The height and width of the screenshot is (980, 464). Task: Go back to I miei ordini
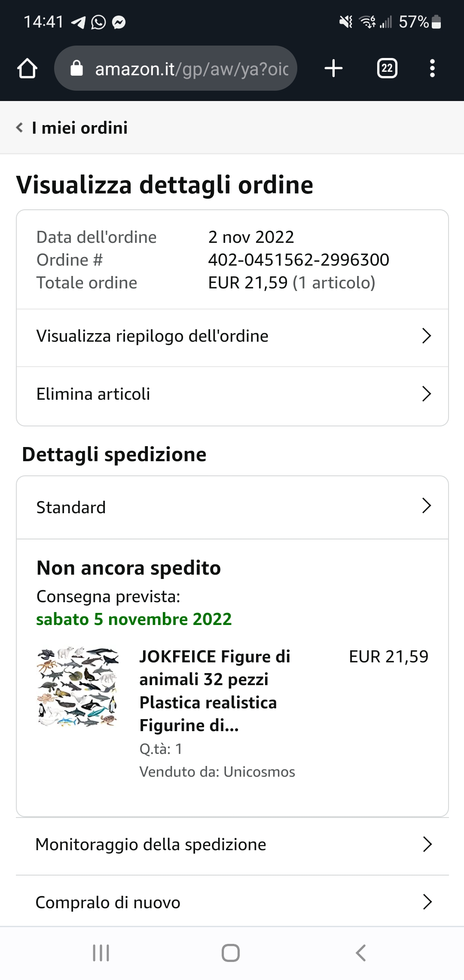80,128
